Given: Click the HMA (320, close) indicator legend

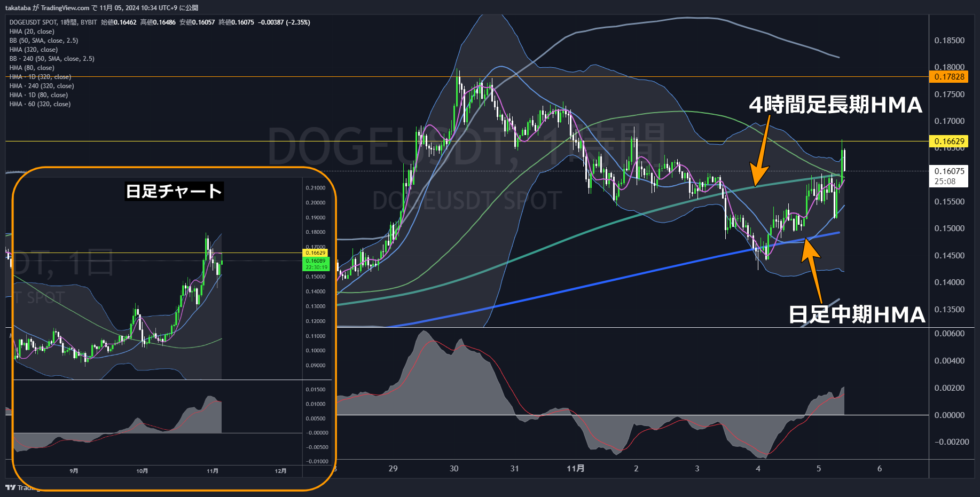Looking at the screenshot, I should tap(34, 50).
